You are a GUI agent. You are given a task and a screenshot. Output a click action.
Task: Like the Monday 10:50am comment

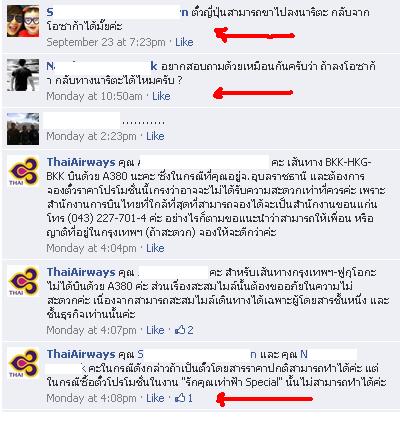pyautogui.click(x=161, y=96)
